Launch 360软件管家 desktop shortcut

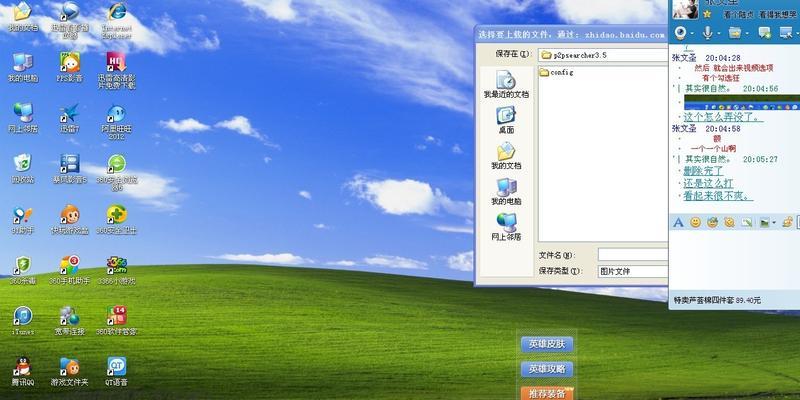coord(116,320)
